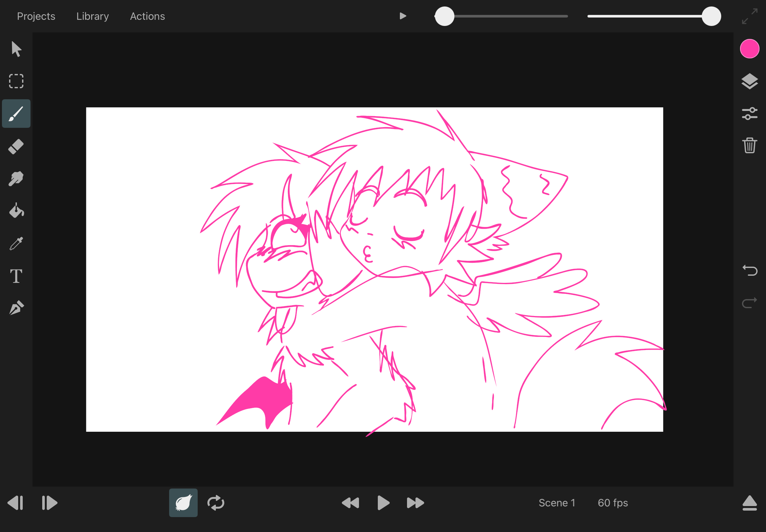Viewport: 766px width, 532px height.
Task: Open the Scene 1 selector
Action: tap(557, 503)
